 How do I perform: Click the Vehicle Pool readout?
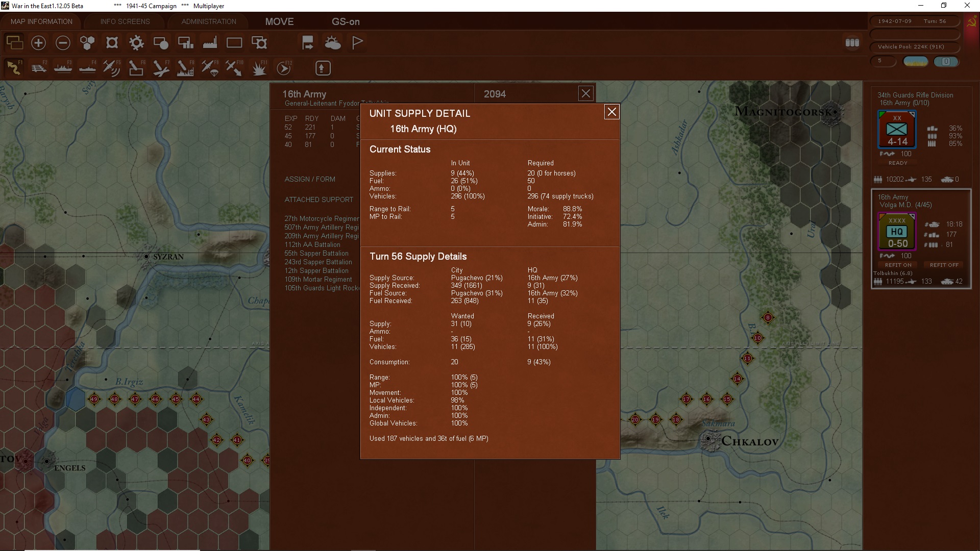click(x=914, y=46)
